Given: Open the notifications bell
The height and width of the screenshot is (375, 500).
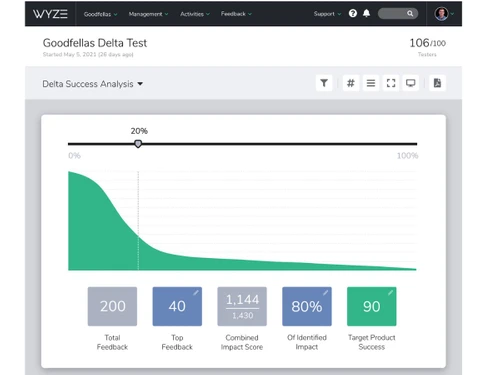Looking at the screenshot, I should pyautogui.click(x=366, y=13).
